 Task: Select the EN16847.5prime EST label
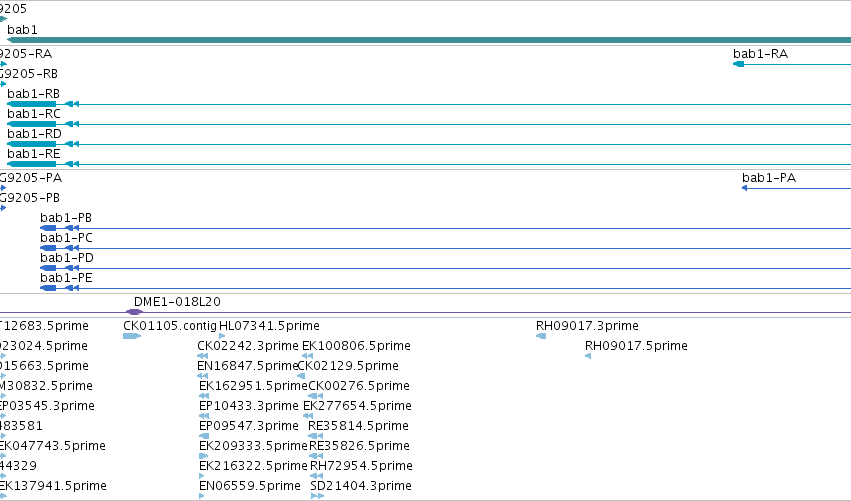(248, 366)
